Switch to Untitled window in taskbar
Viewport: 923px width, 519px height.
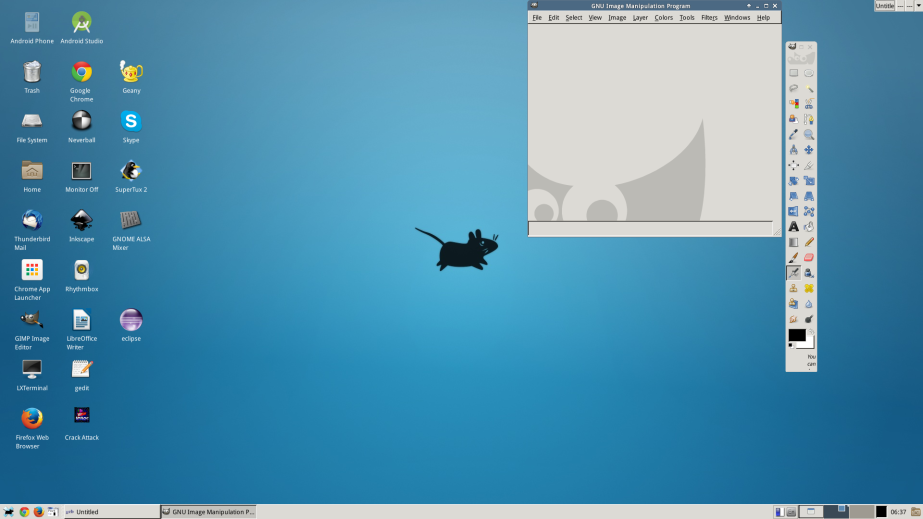110,511
